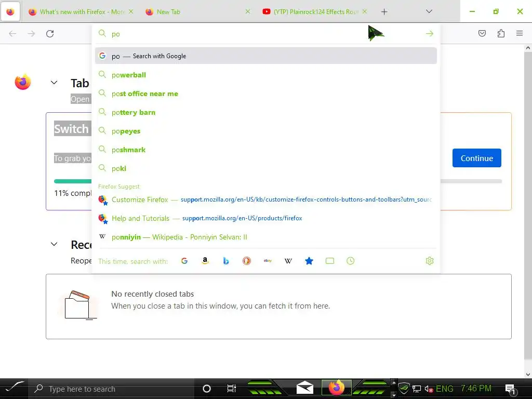The height and width of the screenshot is (399, 532).
Task: Open Windows Task View icon
Action: (231, 389)
